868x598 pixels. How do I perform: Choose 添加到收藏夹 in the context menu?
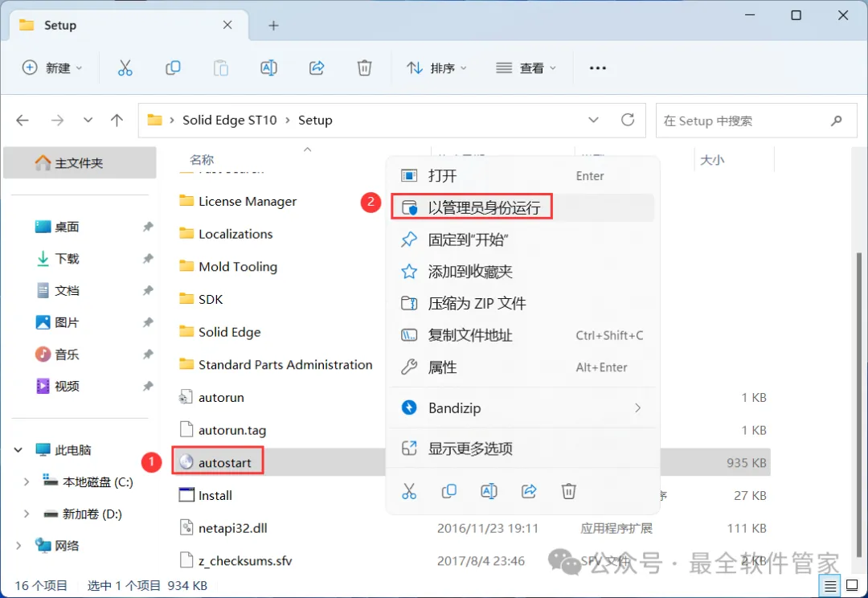click(x=522, y=272)
